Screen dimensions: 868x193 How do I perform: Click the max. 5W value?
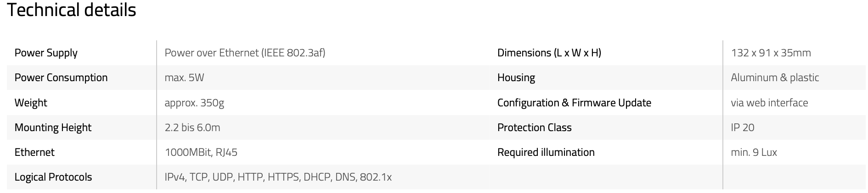tap(184, 77)
